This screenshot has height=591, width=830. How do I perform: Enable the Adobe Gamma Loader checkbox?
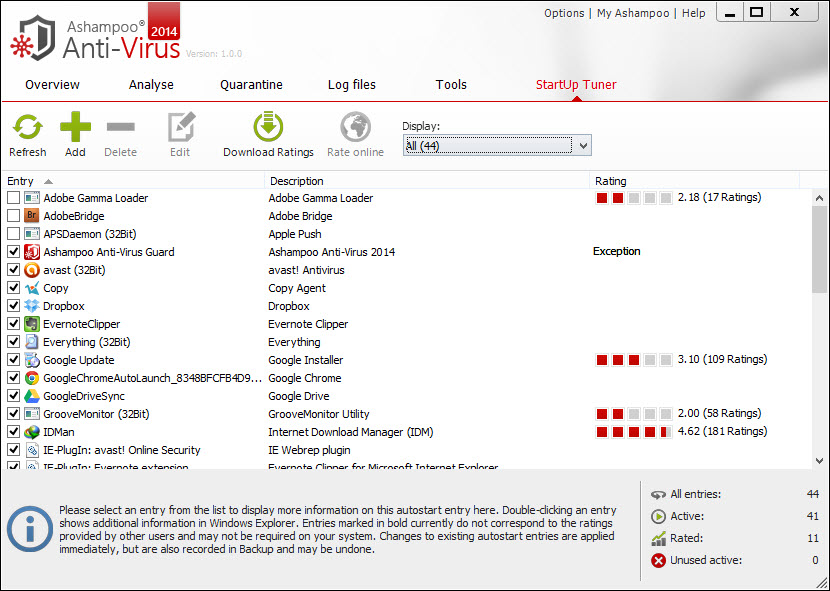coord(13,198)
